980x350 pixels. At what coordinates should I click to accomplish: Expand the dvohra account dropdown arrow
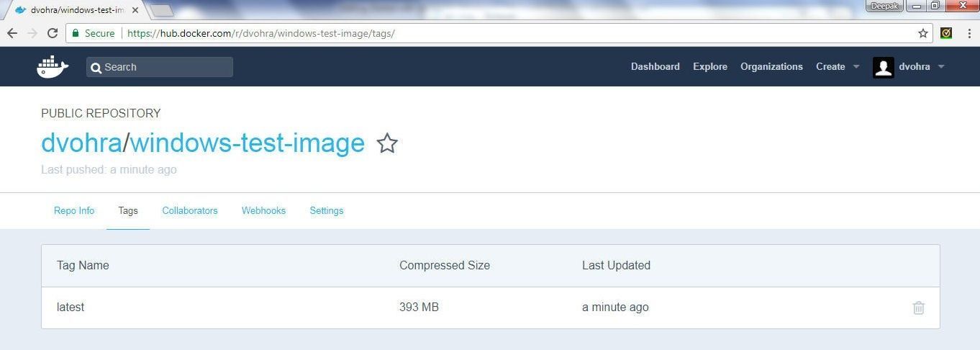point(941,67)
